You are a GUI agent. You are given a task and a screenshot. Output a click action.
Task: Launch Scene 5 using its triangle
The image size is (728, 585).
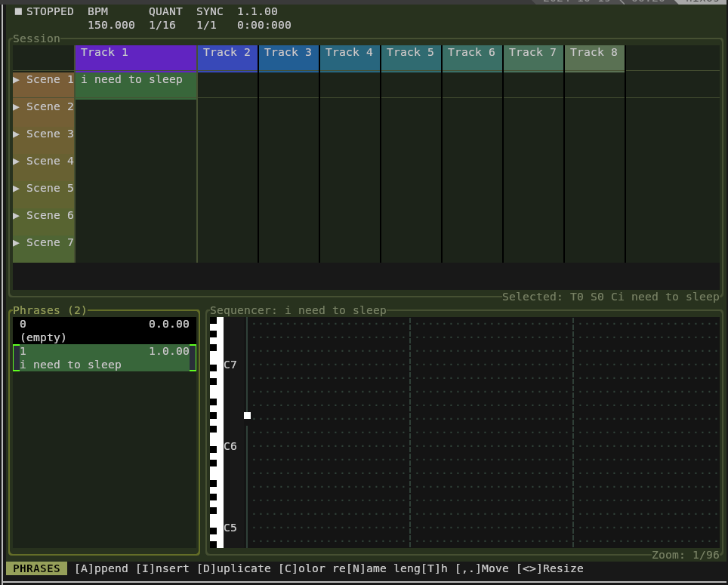pos(17,189)
